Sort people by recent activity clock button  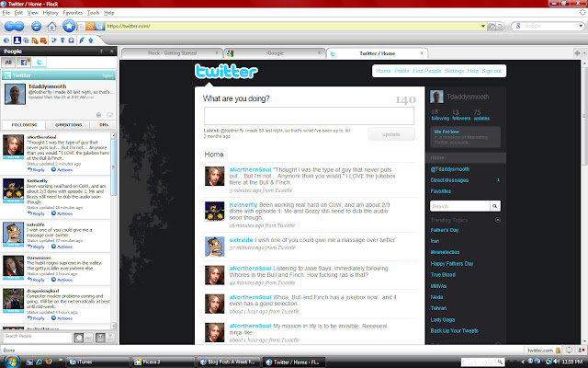click(x=78, y=338)
